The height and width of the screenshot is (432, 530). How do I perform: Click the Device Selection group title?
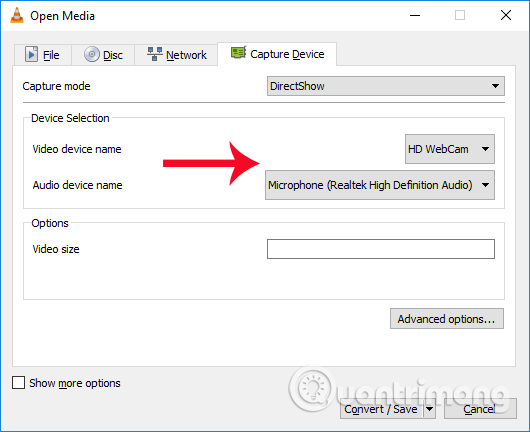(70, 118)
